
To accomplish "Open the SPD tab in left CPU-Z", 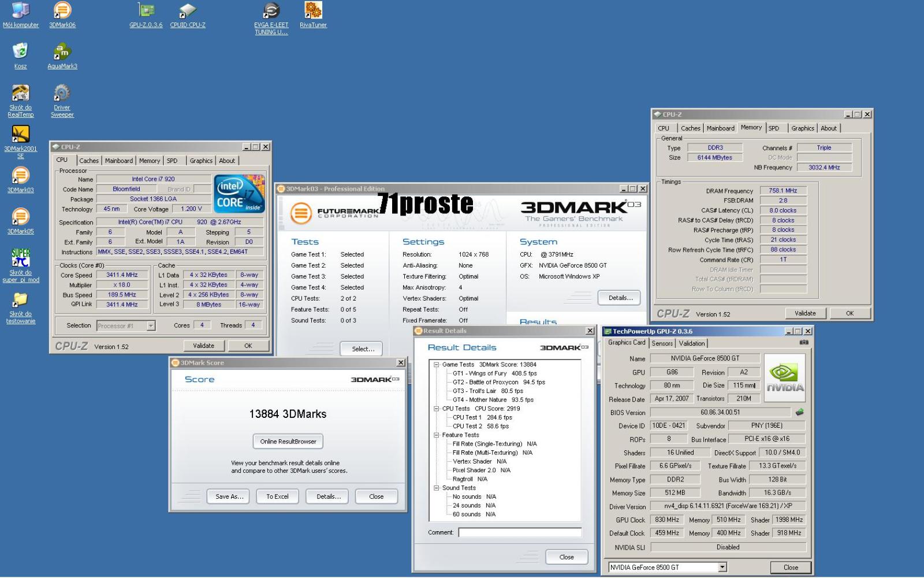I will (x=172, y=161).
